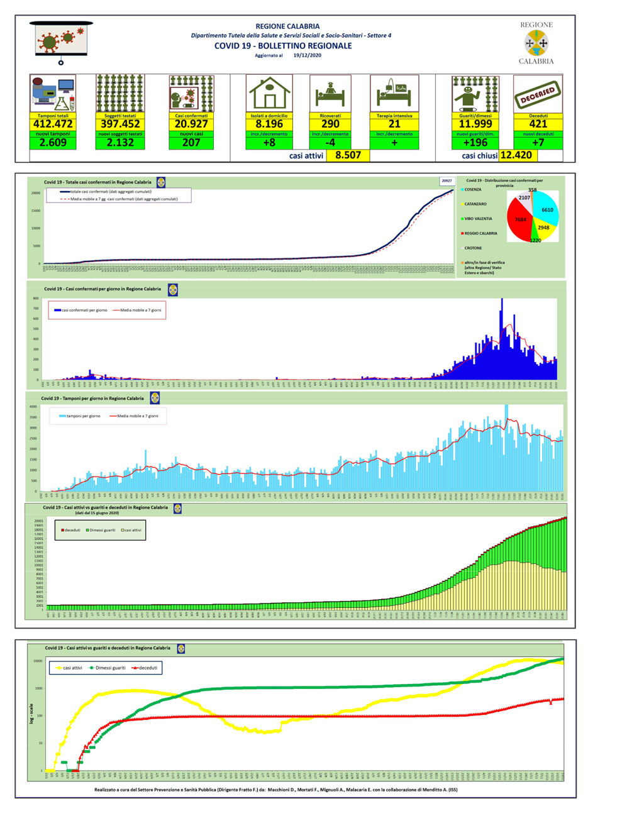Image resolution: width=644 pixels, height=833 pixels.
Task: Select the Tamponi totali laboratory icon
Action: tap(53, 94)
